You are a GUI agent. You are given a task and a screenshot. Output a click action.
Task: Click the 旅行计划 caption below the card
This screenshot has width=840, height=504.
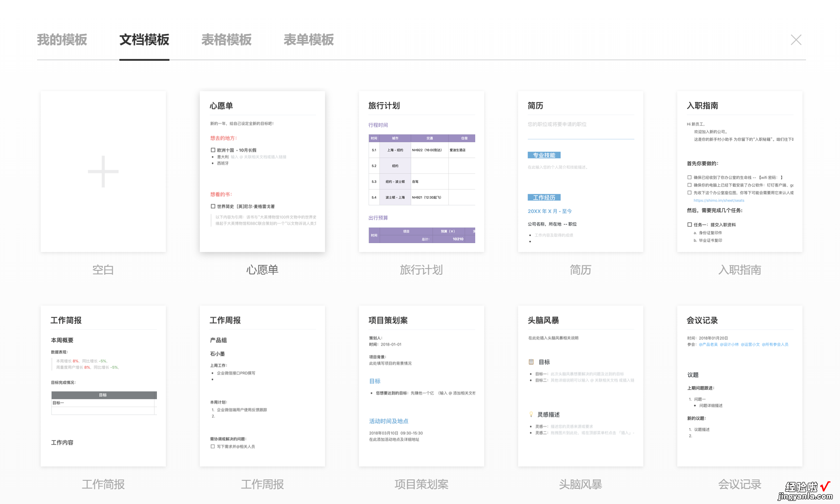coord(422,270)
